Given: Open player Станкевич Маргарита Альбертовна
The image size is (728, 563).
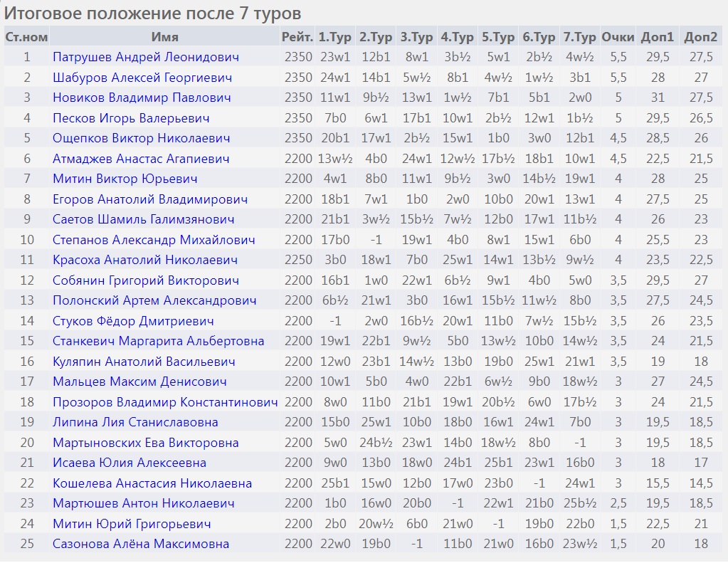Looking at the screenshot, I should pos(158,341).
